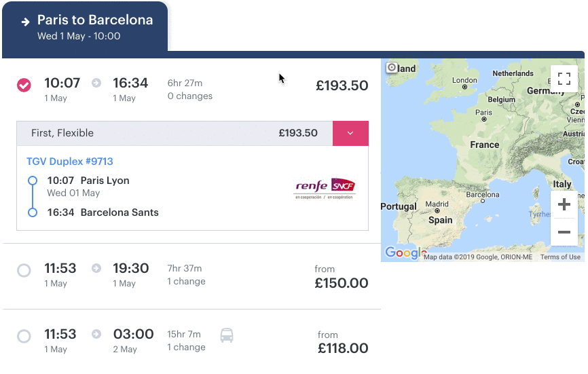Open the Paris to Barcelona tab
Viewport: 588px width, 374px height.
point(86,27)
